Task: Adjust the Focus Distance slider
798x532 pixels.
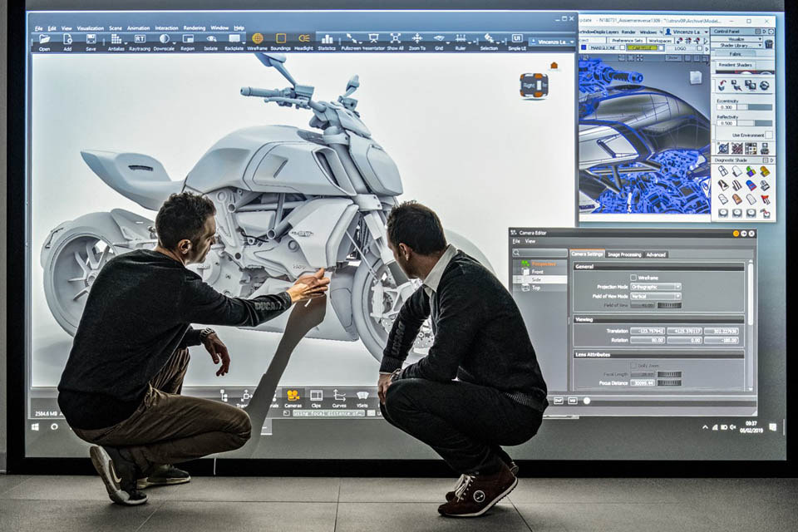Action: tap(669, 383)
